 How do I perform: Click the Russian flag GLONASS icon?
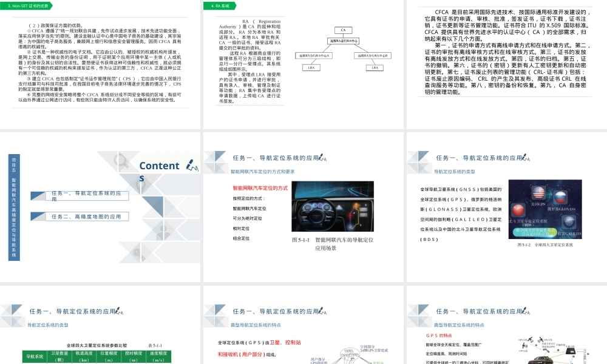[560, 197]
